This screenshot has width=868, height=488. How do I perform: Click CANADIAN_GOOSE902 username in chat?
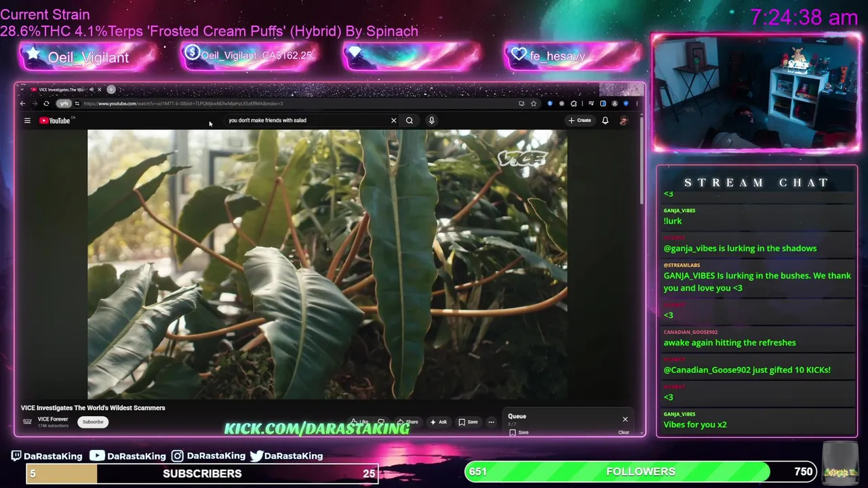690,332
